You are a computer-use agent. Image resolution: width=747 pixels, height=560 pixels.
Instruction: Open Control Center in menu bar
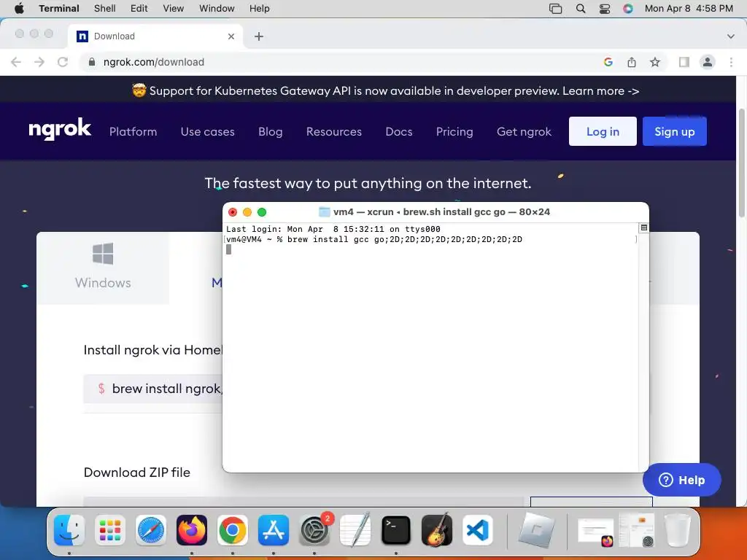[x=604, y=9]
